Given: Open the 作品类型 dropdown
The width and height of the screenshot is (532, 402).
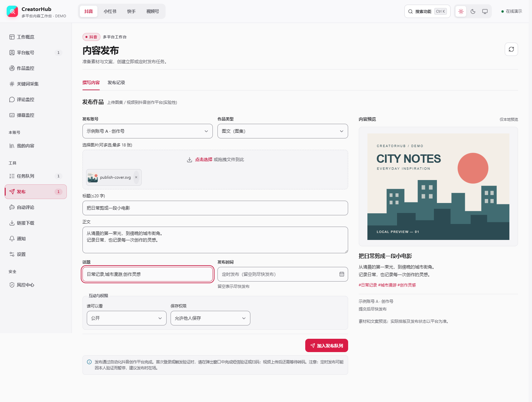Looking at the screenshot, I should click(x=283, y=131).
